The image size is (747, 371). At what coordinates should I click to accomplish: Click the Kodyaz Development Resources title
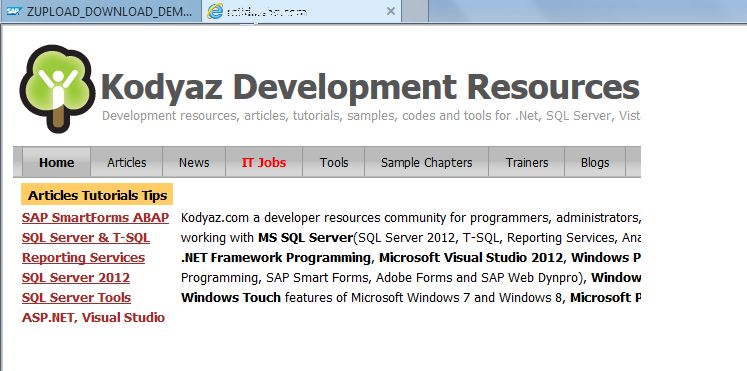point(370,87)
